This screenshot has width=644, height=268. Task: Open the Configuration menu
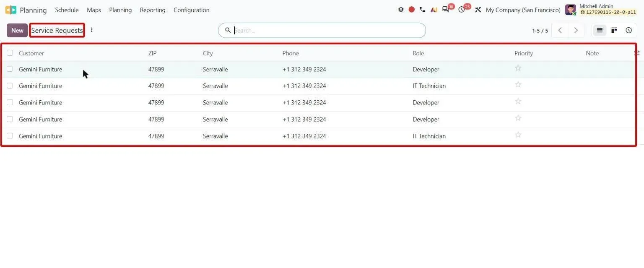tap(192, 10)
